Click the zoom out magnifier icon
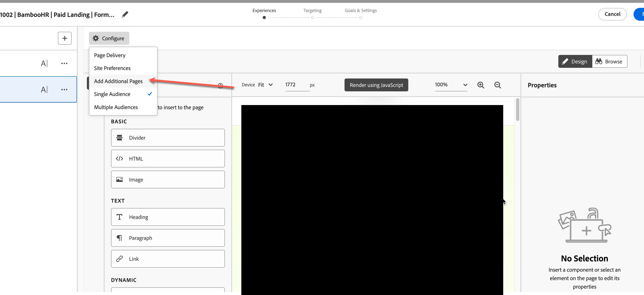644x295 pixels. tap(498, 85)
